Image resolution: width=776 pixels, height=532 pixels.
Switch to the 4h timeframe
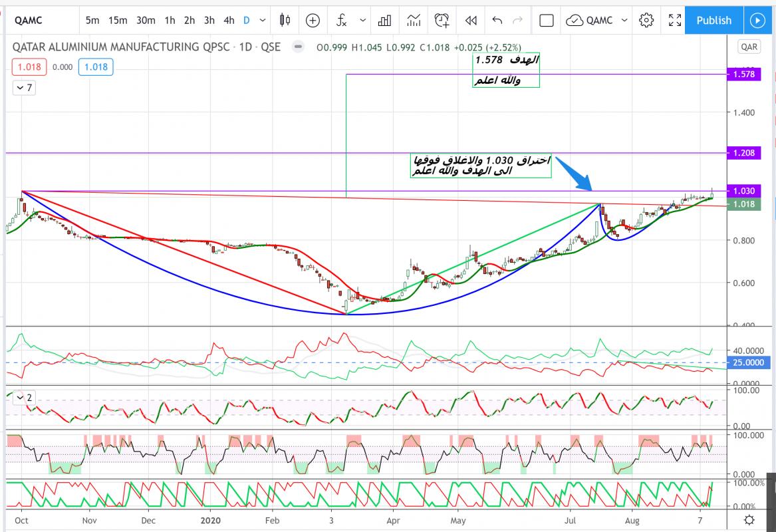click(x=229, y=20)
